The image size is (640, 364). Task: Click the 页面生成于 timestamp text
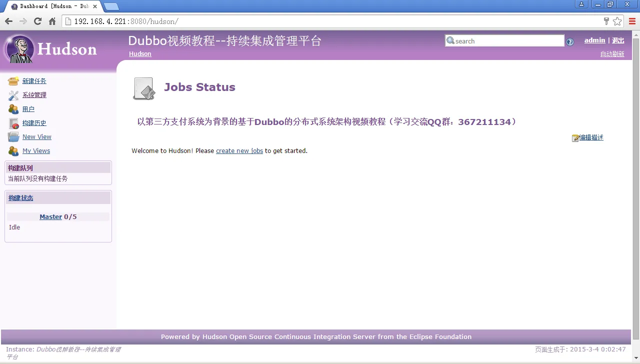(580, 349)
